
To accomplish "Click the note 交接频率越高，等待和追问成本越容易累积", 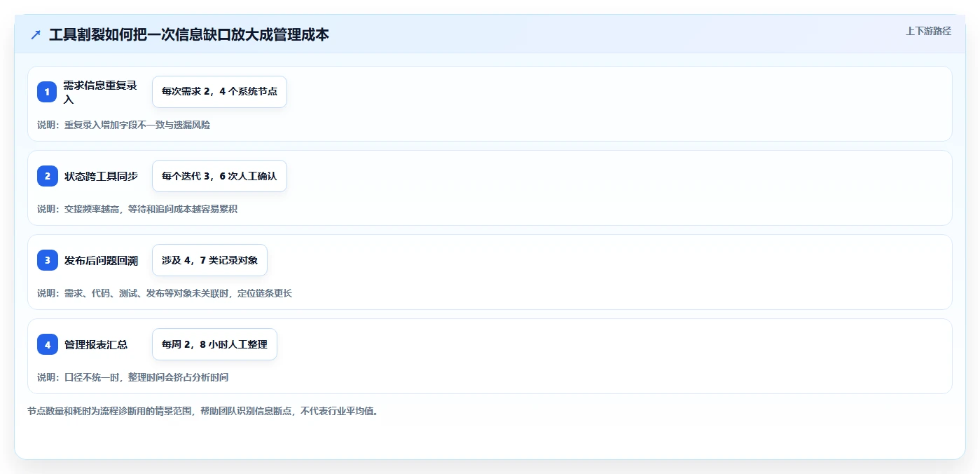I will [137, 209].
